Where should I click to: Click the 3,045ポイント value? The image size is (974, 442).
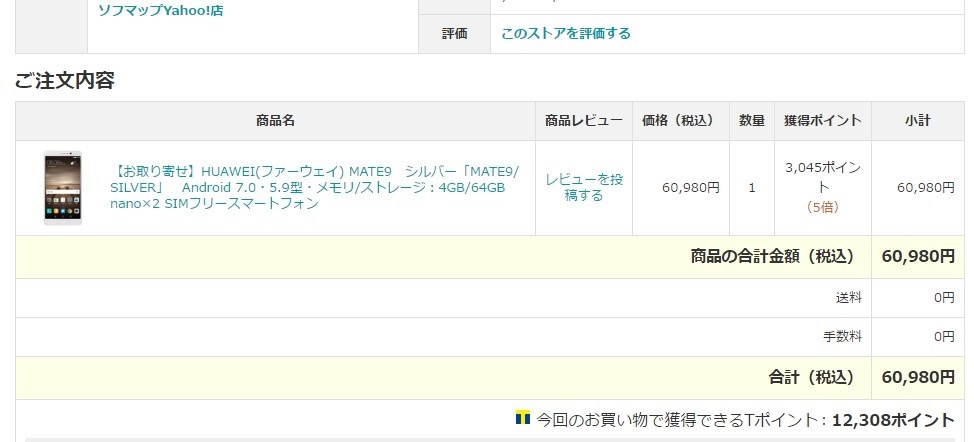[823, 177]
